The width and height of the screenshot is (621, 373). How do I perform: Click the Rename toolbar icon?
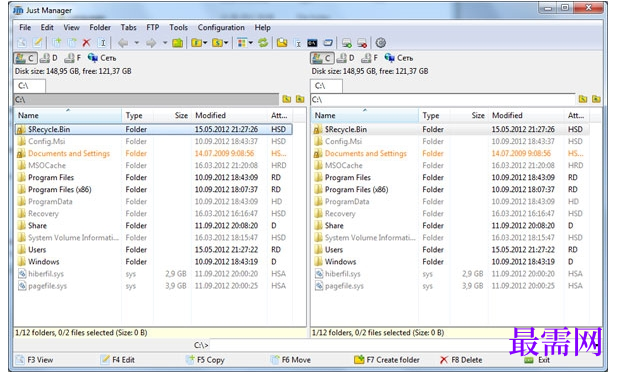[102, 43]
